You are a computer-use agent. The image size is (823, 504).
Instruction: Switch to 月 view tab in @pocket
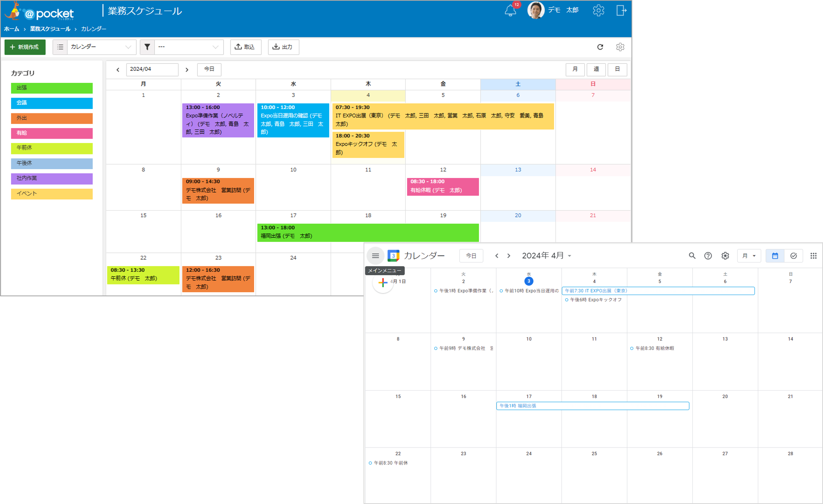coord(575,70)
